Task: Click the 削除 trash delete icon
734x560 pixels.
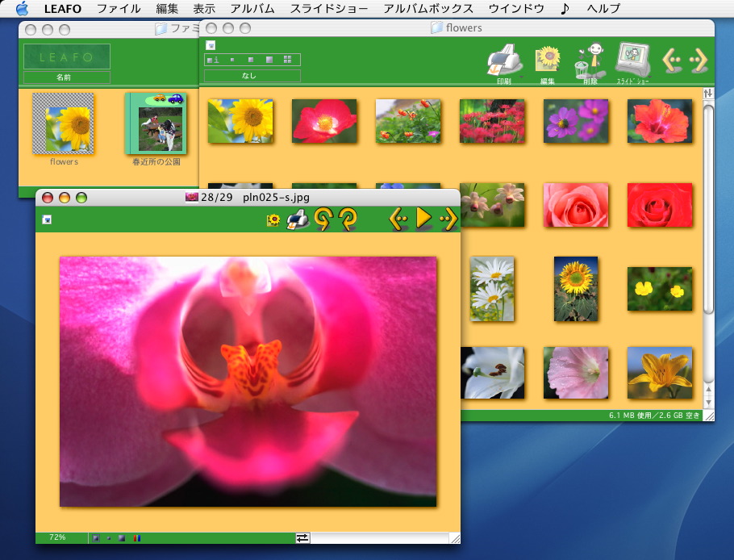Action: pyautogui.click(x=590, y=61)
